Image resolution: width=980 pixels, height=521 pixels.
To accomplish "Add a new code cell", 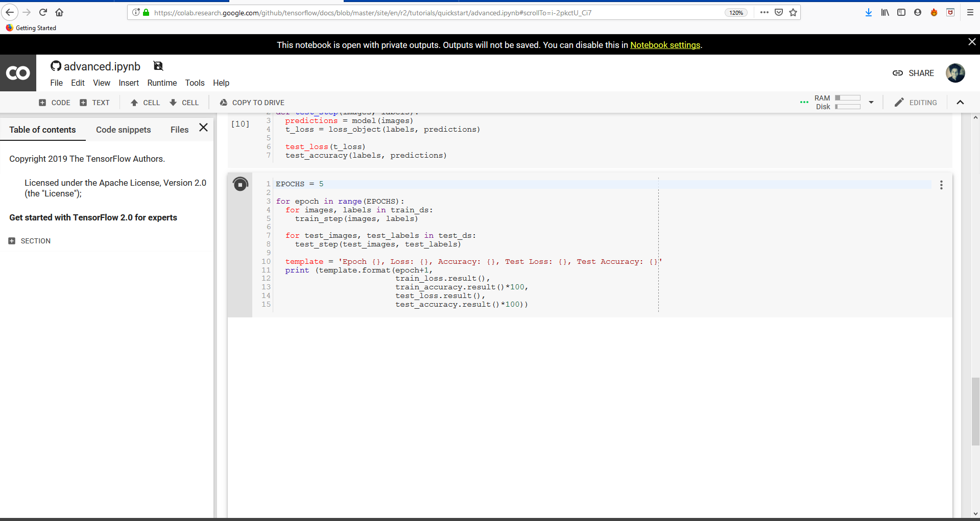I will [x=54, y=102].
